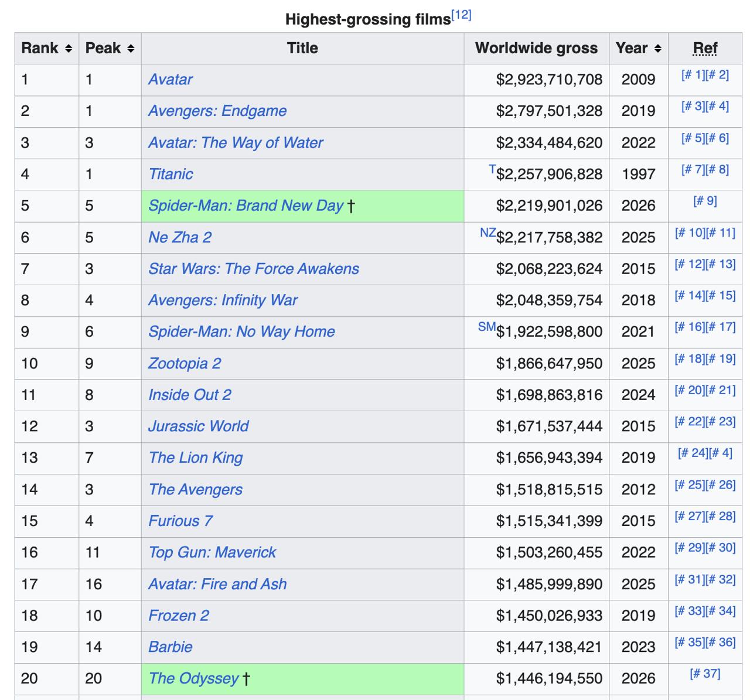
Task: Open reference [# 16] for No Way Home
Action: point(690,327)
